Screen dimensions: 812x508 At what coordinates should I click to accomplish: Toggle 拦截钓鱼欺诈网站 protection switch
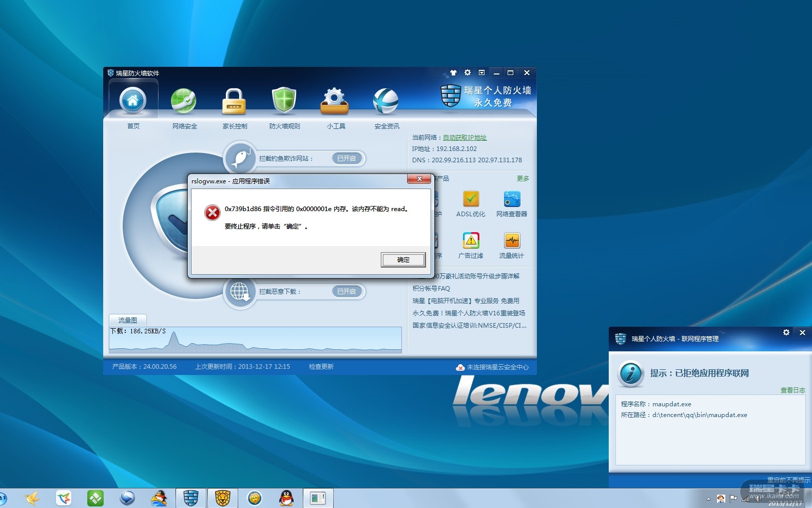pyautogui.click(x=347, y=159)
